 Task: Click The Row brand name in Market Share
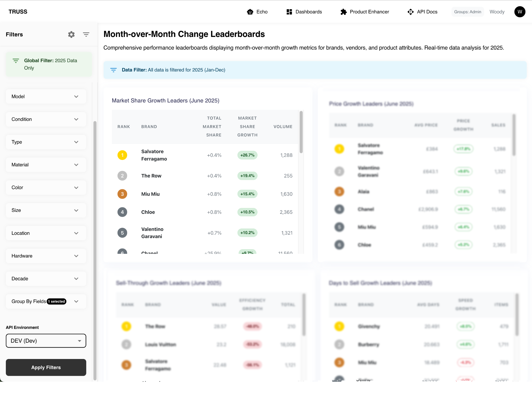click(x=151, y=176)
